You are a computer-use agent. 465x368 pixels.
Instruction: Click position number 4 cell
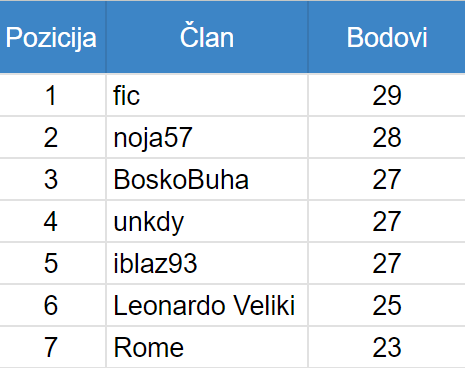click(51, 221)
